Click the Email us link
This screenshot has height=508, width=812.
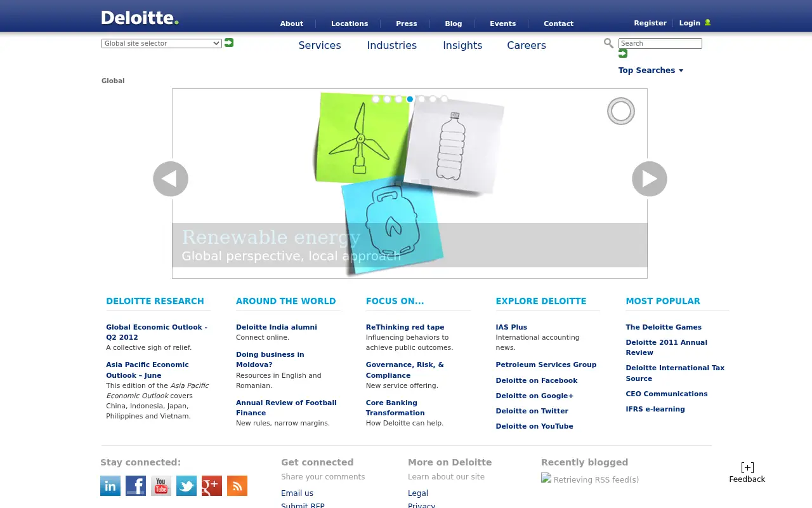point(297,493)
